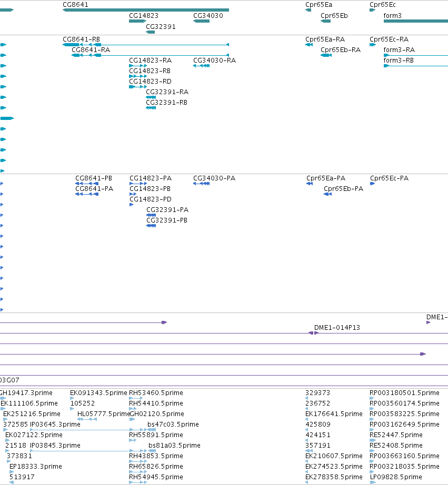Screen dimensions: 448x485
Task: Click transcript CG14823-RB
Action: click(138, 76)
